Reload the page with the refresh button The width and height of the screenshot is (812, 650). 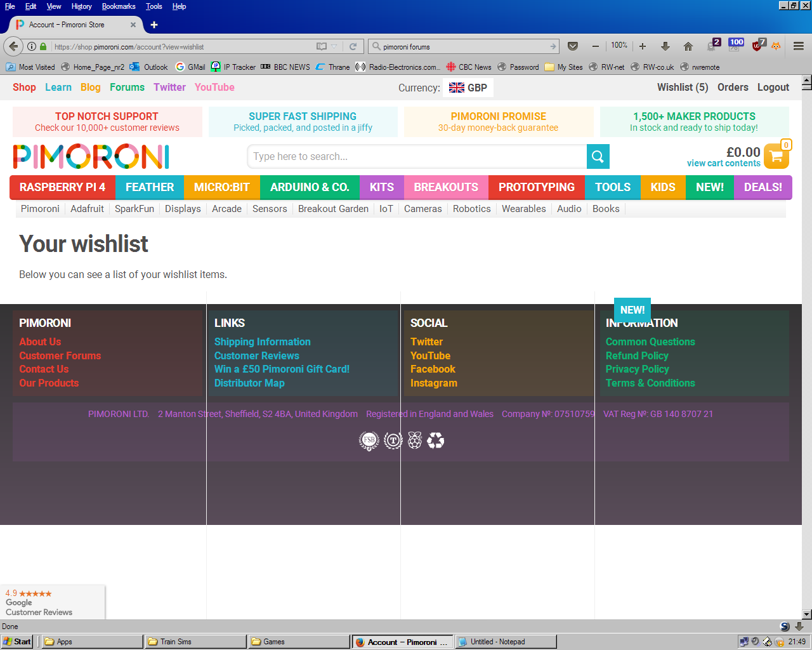(x=353, y=46)
